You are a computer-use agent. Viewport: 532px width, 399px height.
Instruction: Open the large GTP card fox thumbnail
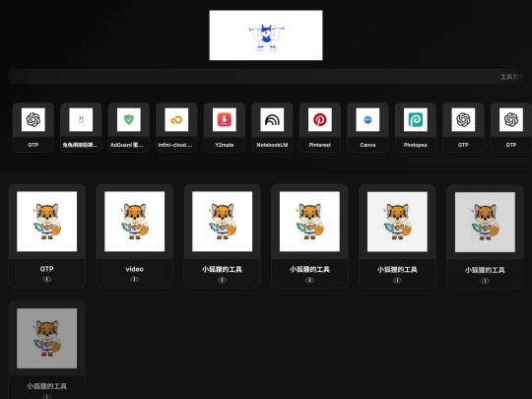(47, 222)
